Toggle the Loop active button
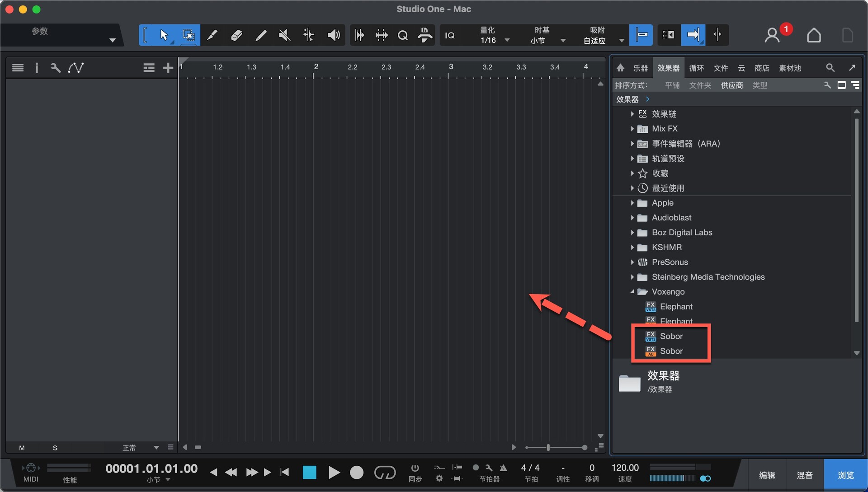 (385, 473)
